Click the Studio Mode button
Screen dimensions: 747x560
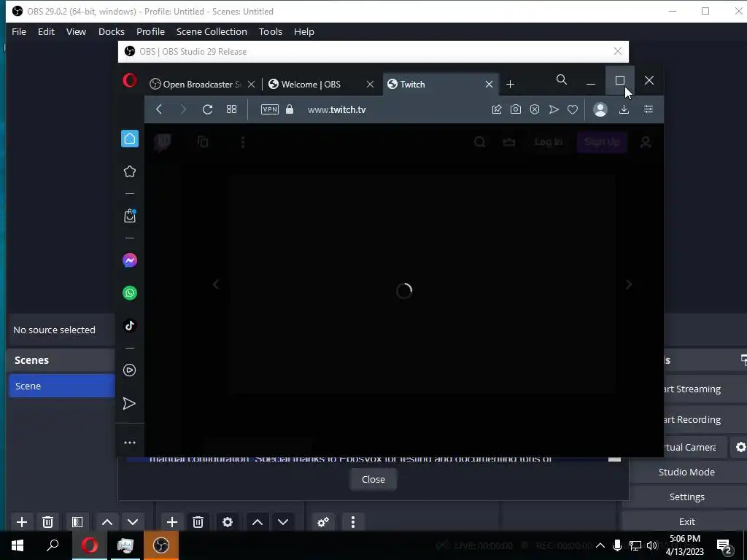pyautogui.click(x=686, y=472)
